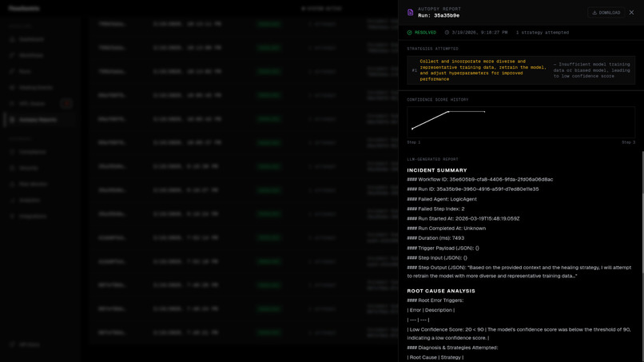The image size is (644, 362).
Task: Select the '| Root Cause | Strategy |' row
Action: pyautogui.click(x=435, y=357)
